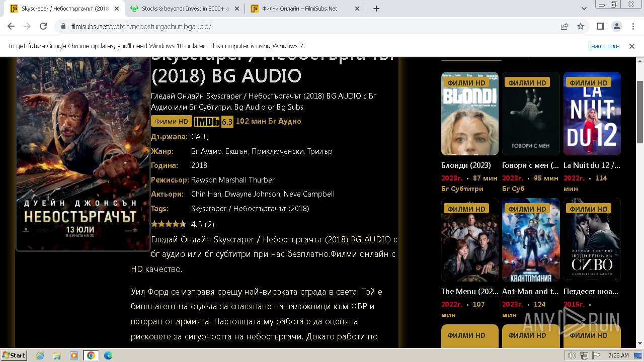Click the Ant-Man and t... title link

click(530, 291)
